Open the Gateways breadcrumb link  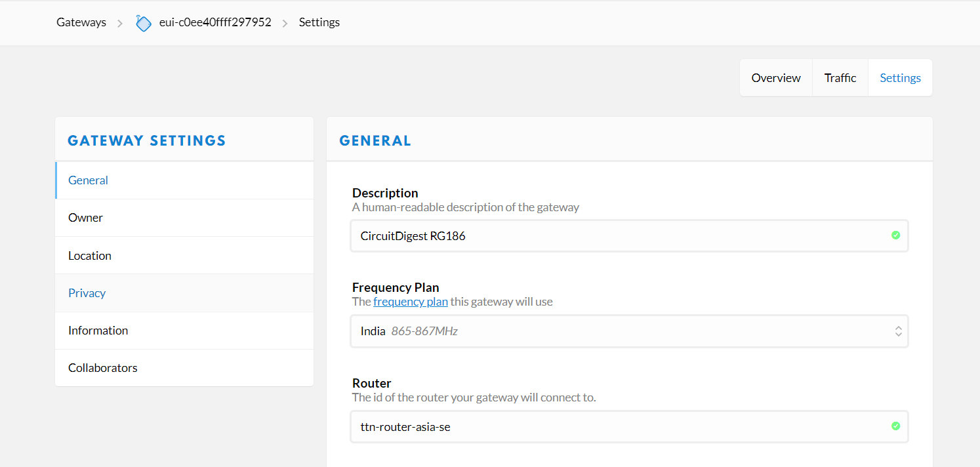pos(81,22)
